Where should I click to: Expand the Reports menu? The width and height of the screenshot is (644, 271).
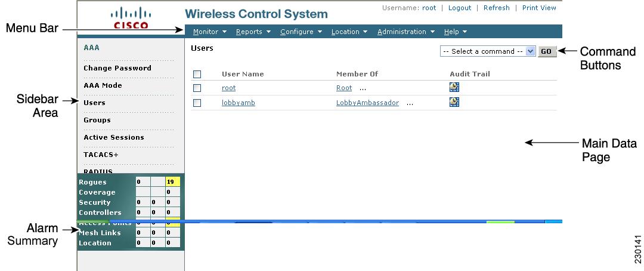click(253, 32)
